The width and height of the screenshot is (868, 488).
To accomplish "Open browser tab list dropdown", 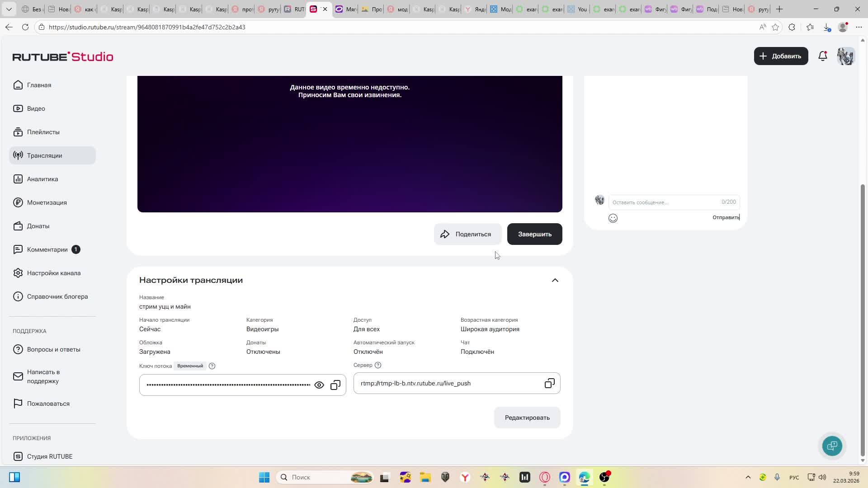I will pos(9,9).
